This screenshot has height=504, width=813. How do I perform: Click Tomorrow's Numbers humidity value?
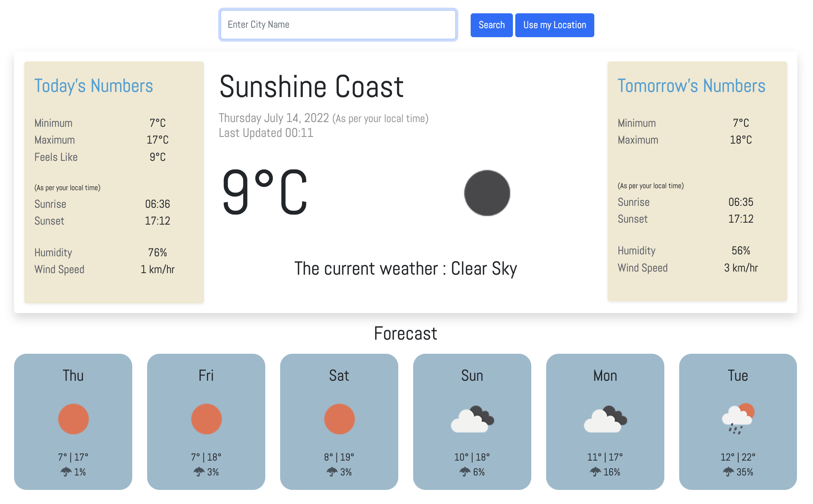coord(741,251)
